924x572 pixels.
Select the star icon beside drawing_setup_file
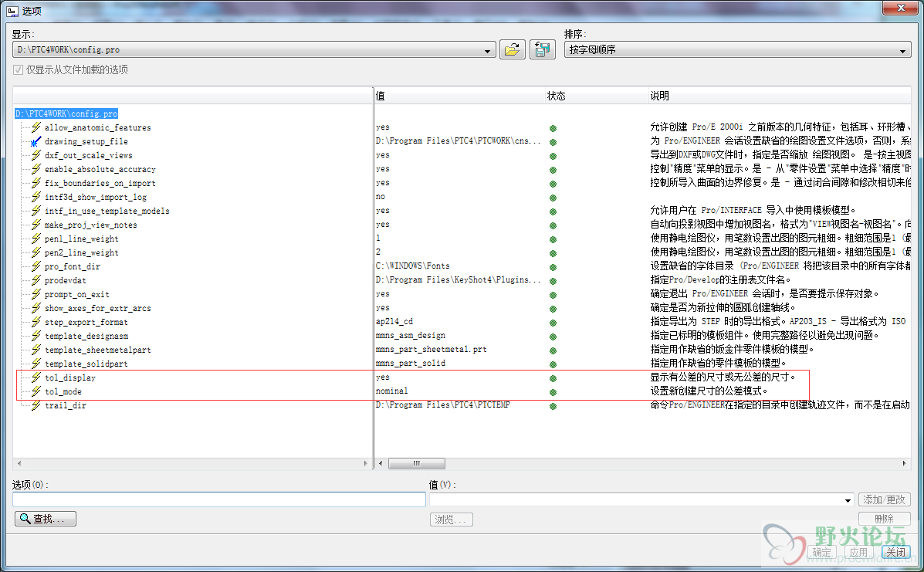(36, 141)
